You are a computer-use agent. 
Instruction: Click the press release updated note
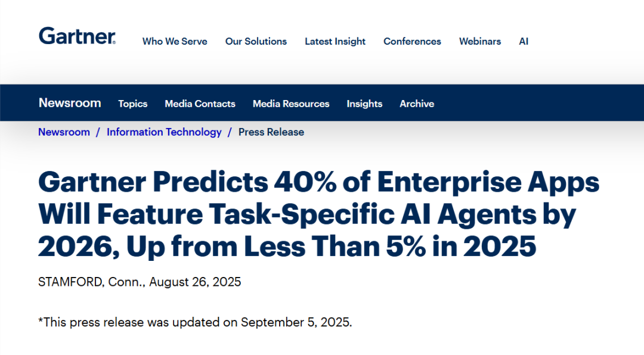pyautogui.click(x=195, y=322)
